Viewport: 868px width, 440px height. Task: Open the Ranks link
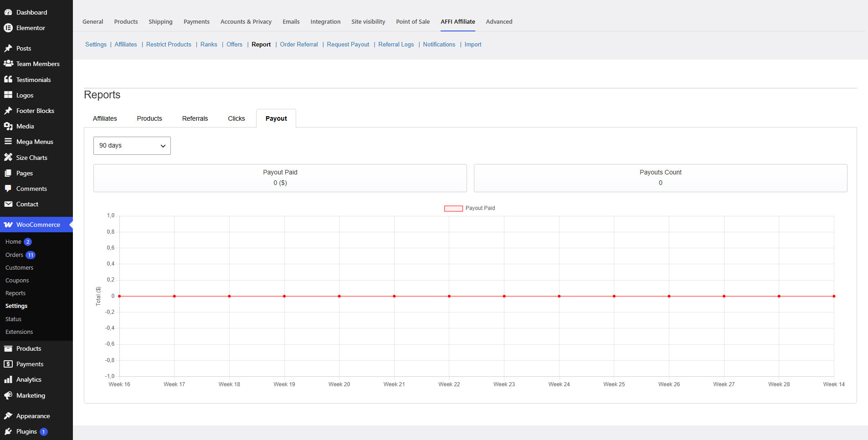coord(209,44)
